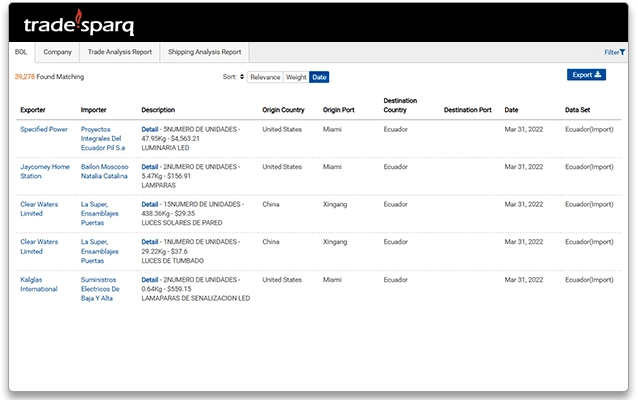Open Clear Waters Limited in LUCES SOLARES row
This screenshot has height=400, width=638.
coord(39,209)
